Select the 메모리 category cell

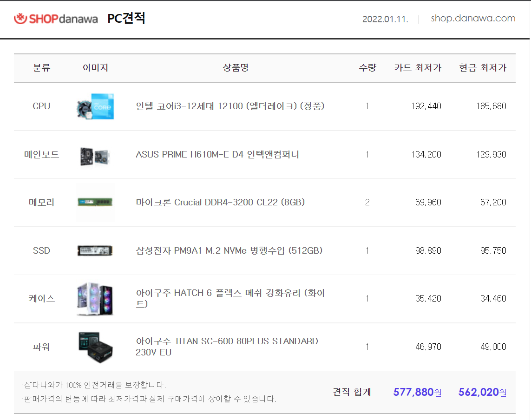coord(41,203)
